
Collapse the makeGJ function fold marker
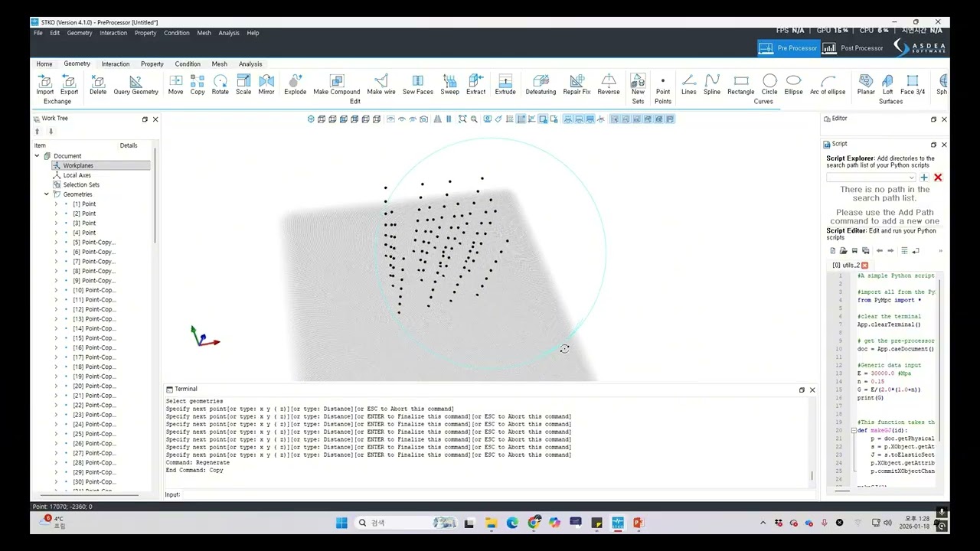click(x=854, y=430)
